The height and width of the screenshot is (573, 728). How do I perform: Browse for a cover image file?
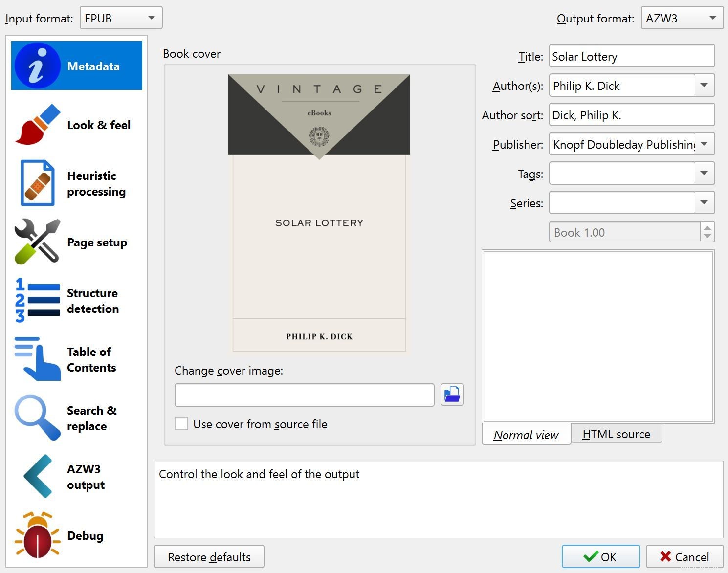[x=452, y=395]
